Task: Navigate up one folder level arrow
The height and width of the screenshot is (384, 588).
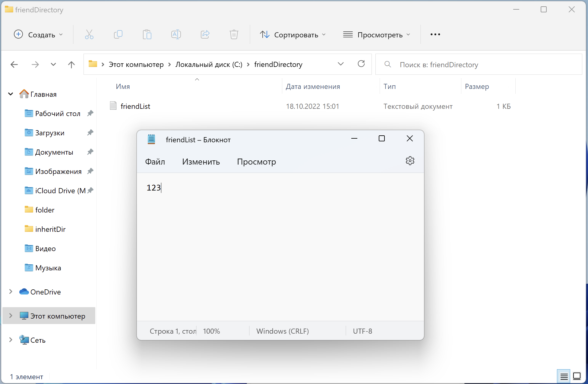Action: tap(71, 65)
